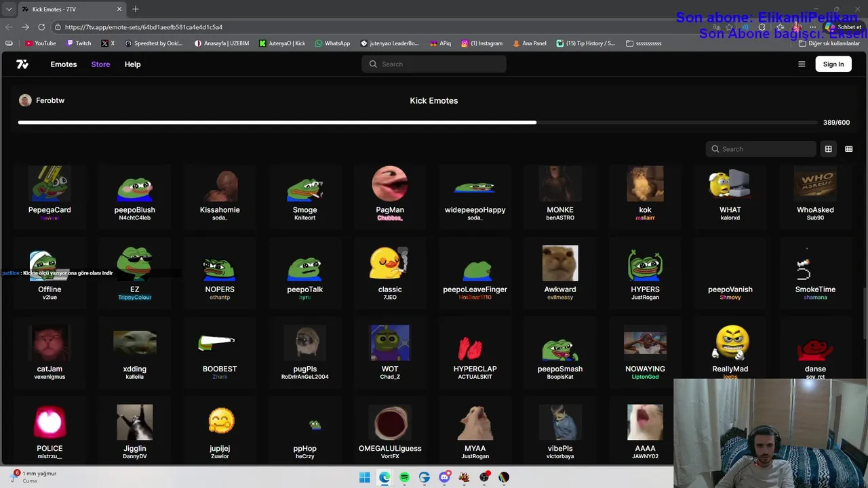Click the N4chtC4leb author under peepoBlush

click(135, 218)
